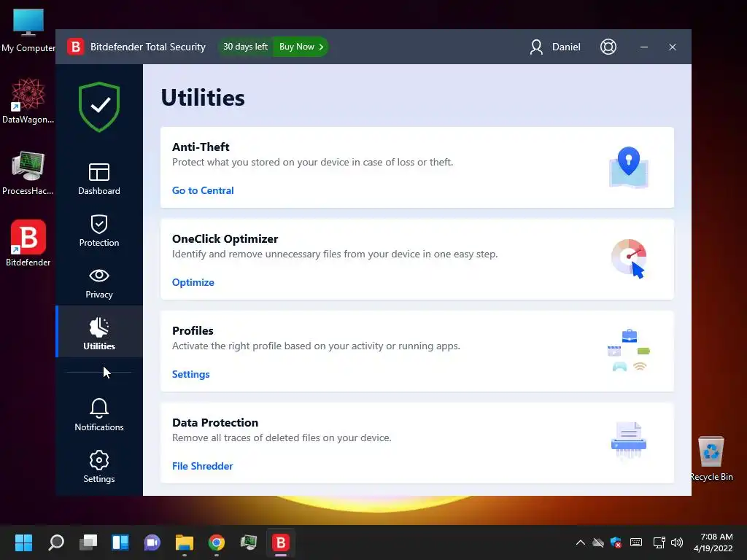The height and width of the screenshot is (560, 747).
Task: Open Settings in the Bitdefender sidebar
Action: click(99, 467)
